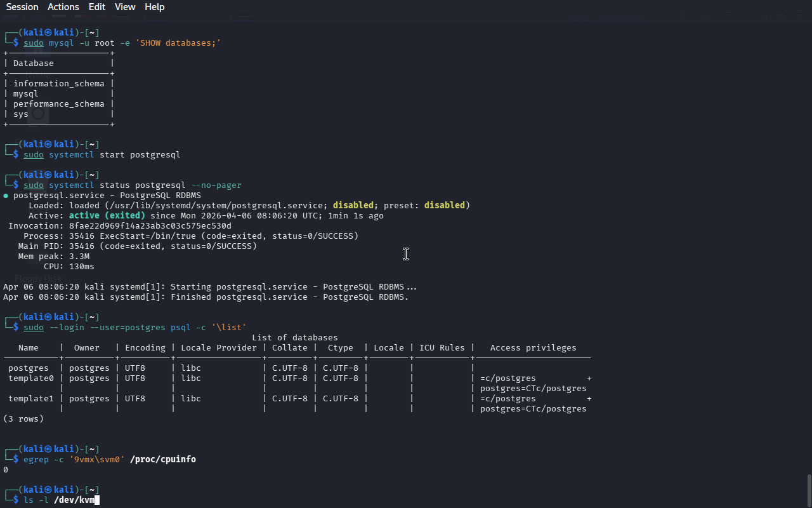Click template1 in the database Name column

29,399
